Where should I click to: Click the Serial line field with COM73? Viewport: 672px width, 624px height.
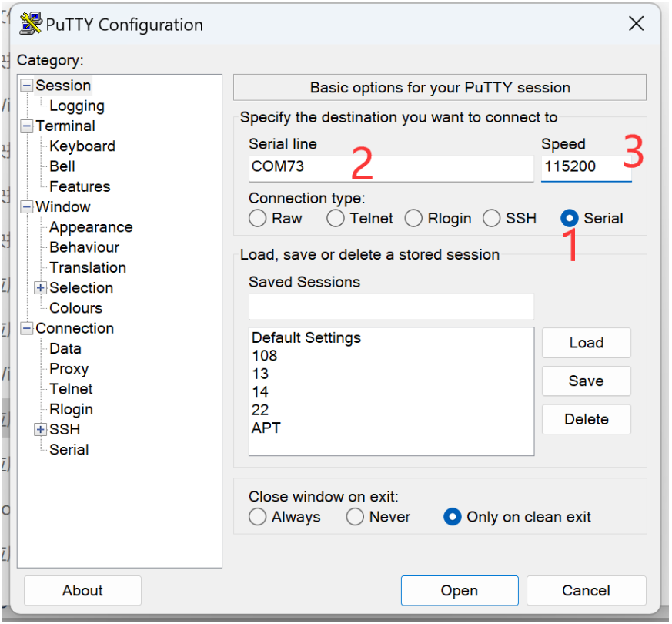point(391,168)
